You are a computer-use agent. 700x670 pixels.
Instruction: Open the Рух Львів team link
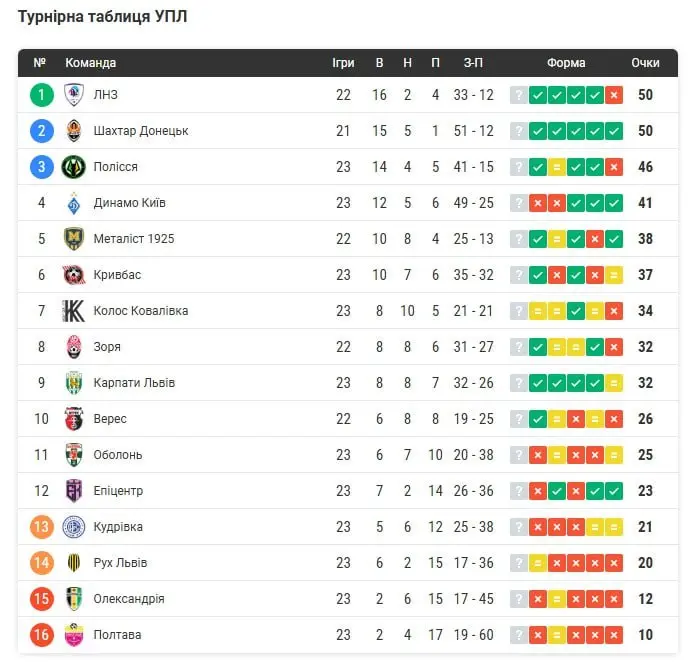120,563
